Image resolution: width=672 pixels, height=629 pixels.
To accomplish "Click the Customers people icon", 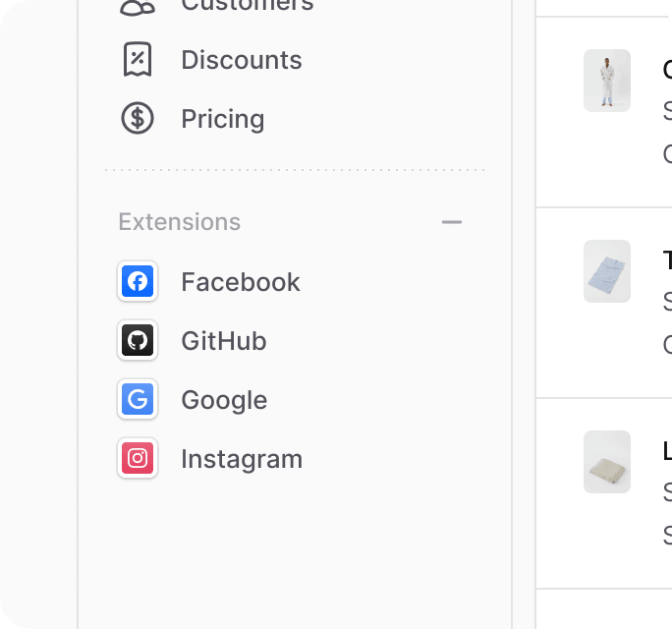I will point(138,7).
